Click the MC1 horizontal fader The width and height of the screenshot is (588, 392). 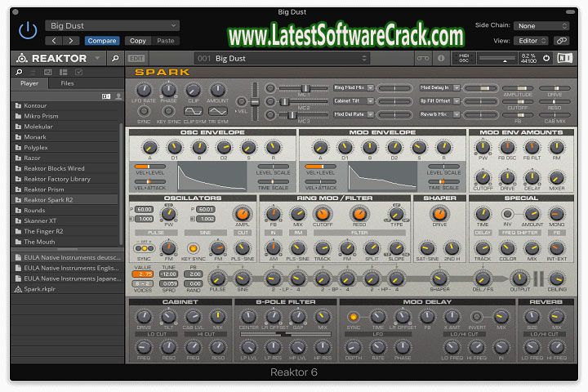coord(303,88)
